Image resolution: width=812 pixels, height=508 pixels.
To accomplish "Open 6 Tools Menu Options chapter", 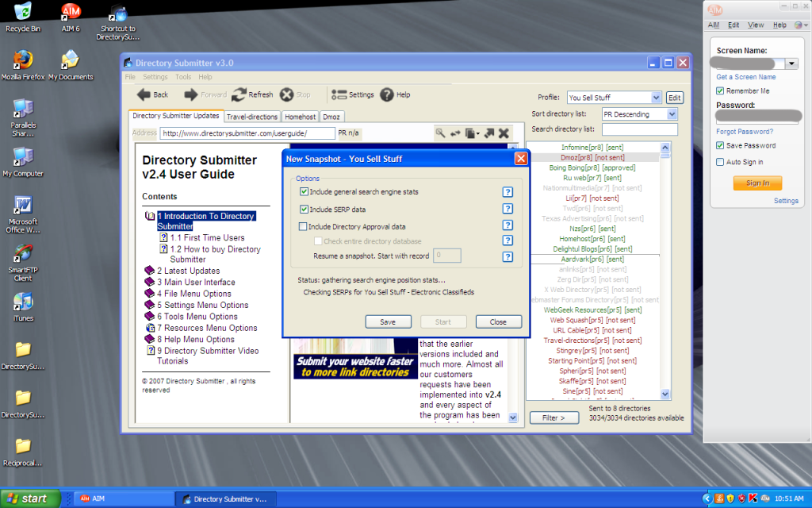I will point(197,316).
